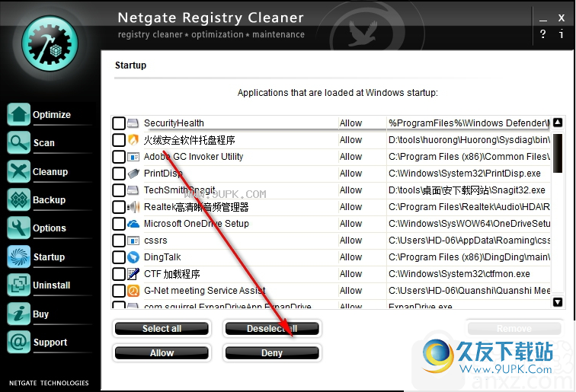Click the Allow status of SecurityHealth
The height and width of the screenshot is (392, 576).
click(350, 123)
